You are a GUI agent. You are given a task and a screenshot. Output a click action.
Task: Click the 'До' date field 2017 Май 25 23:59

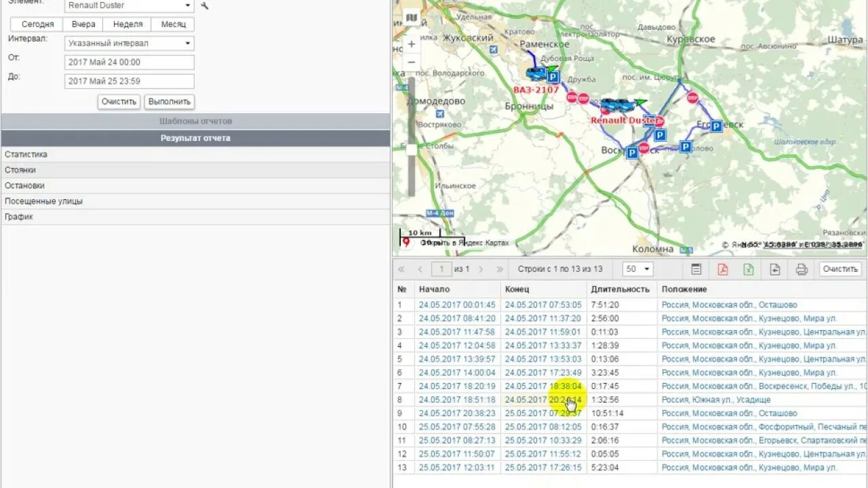tap(130, 81)
